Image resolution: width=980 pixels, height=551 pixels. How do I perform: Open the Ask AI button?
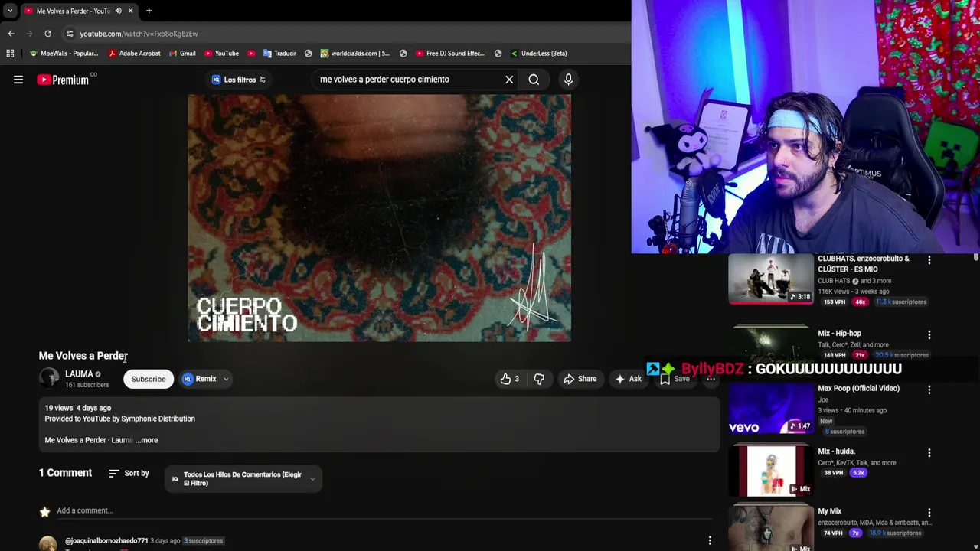tap(628, 379)
